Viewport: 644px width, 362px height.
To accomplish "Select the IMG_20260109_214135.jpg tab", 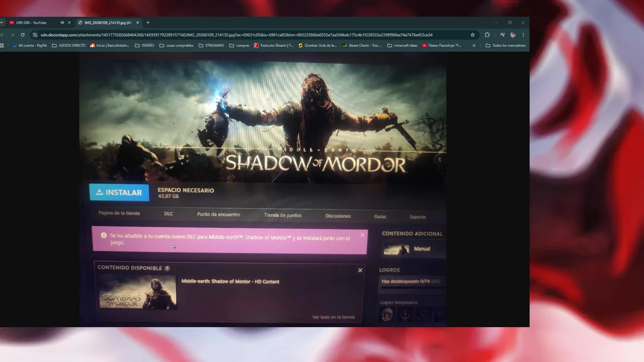I will 108,23.
